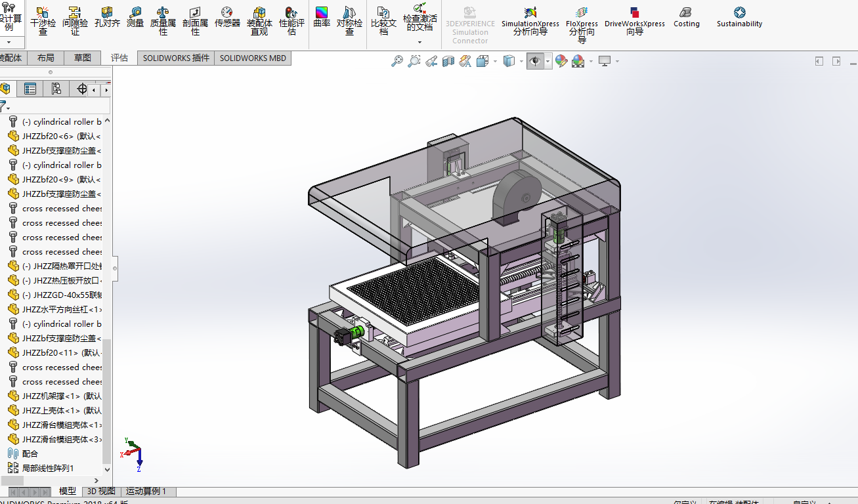This screenshot has height=504, width=858.
Task: Toggle the feature tree panel collapse handle
Action: (116, 267)
